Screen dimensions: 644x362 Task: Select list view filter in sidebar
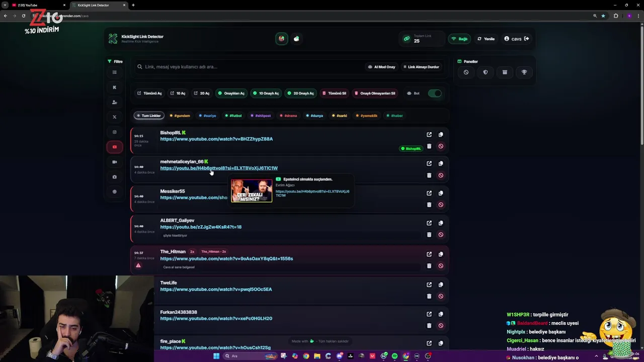pos(115,72)
